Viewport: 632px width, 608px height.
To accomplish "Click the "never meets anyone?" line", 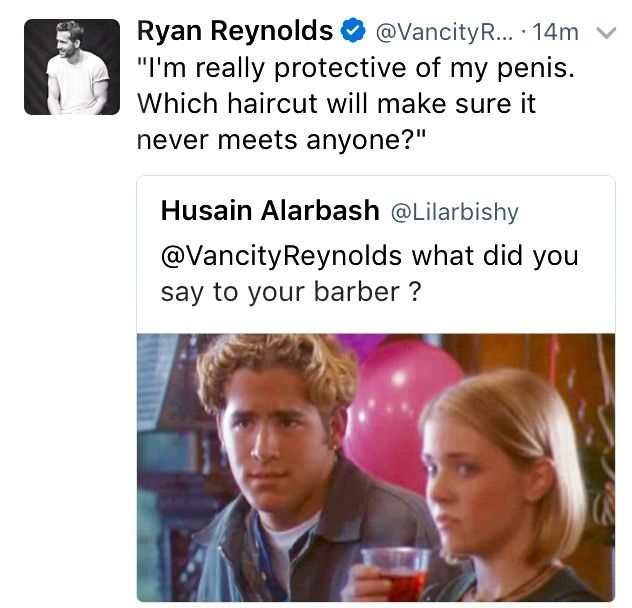I will pos(281,140).
